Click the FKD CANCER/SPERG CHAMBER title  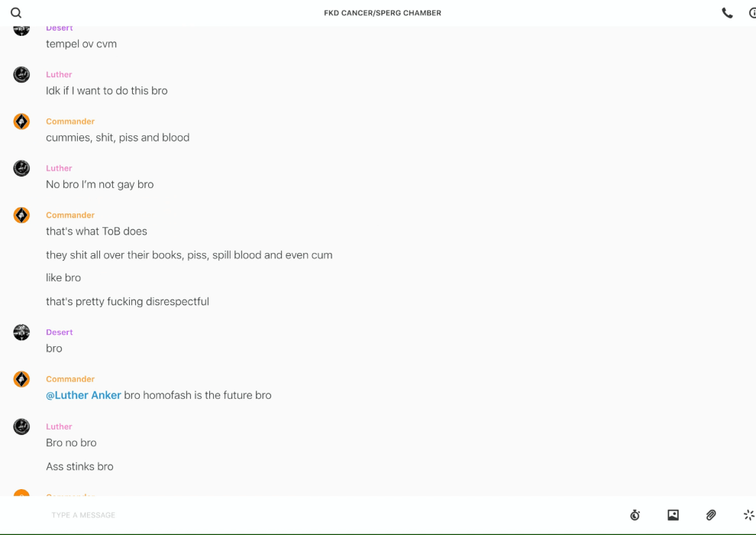(383, 13)
